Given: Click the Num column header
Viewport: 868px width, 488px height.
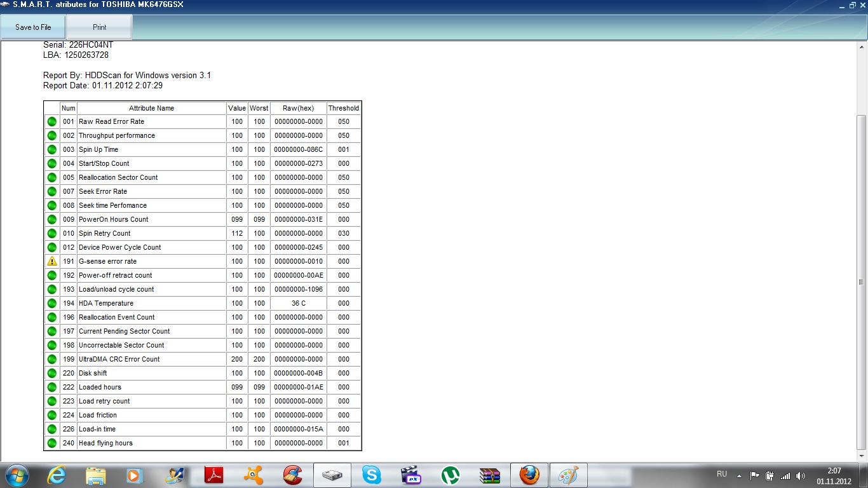Looking at the screenshot, I should pos(69,108).
